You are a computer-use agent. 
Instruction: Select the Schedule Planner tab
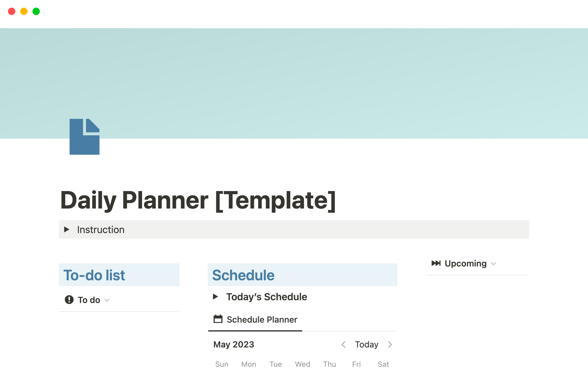[x=262, y=320]
